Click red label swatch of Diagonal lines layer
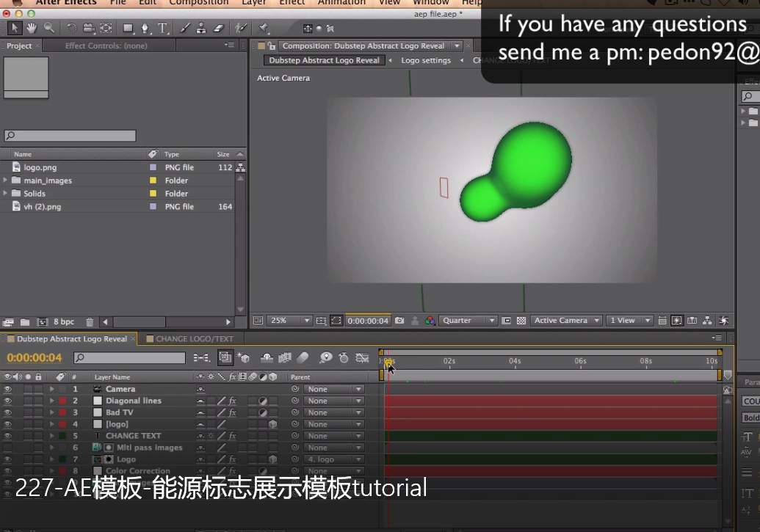The height and width of the screenshot is (532, 760). 62,401
